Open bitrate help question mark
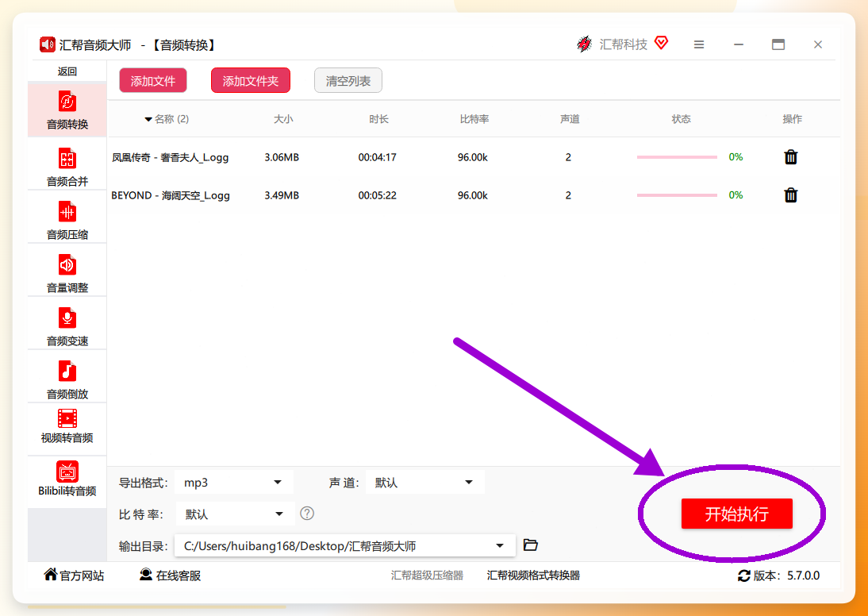Screen dimensions: 868x616 coord(307,514)
